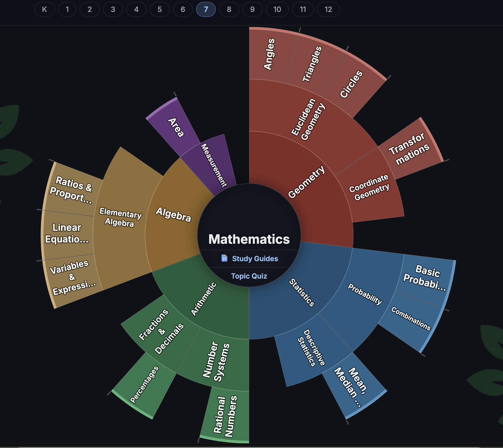Select the Basic Probabi... topic

(424, 278)
